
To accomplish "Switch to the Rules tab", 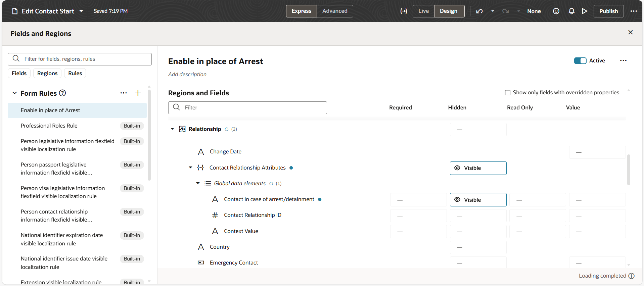I will tap(75, 73).
